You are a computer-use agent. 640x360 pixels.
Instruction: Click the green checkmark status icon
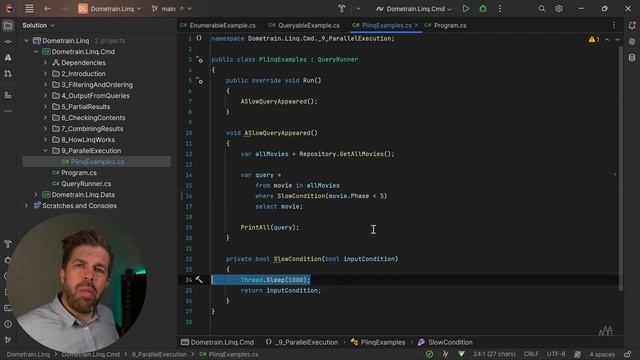[429, 354]
